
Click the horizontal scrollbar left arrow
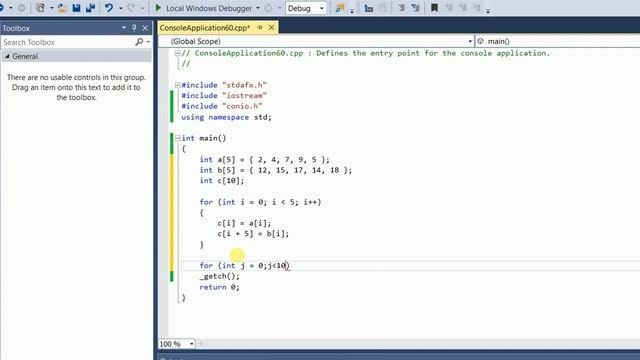coord(201,344)
